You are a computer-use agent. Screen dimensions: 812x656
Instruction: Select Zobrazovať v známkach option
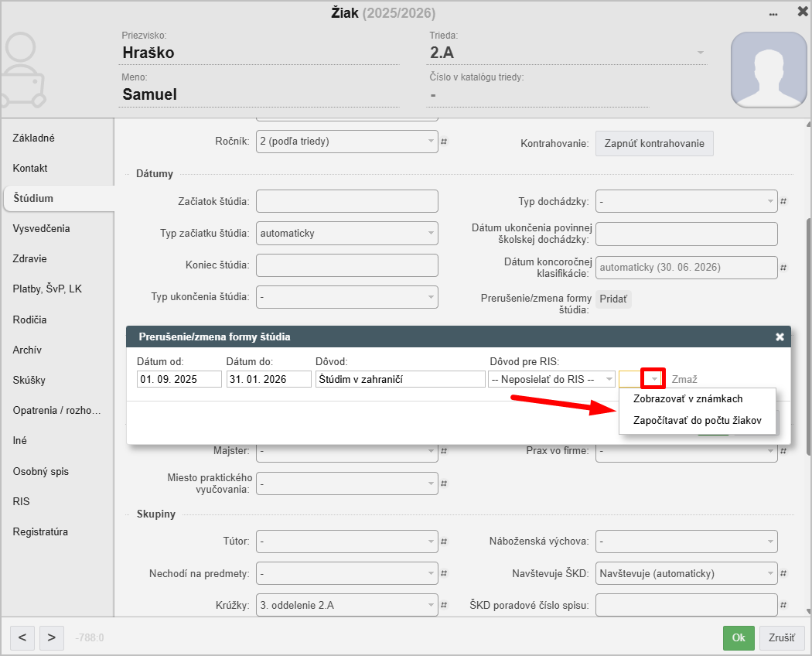point(687,399)
